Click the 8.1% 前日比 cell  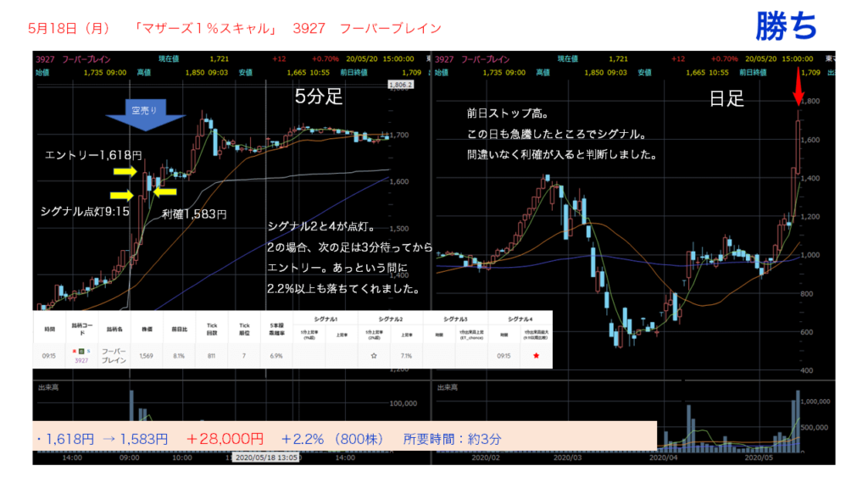point(179,356)
